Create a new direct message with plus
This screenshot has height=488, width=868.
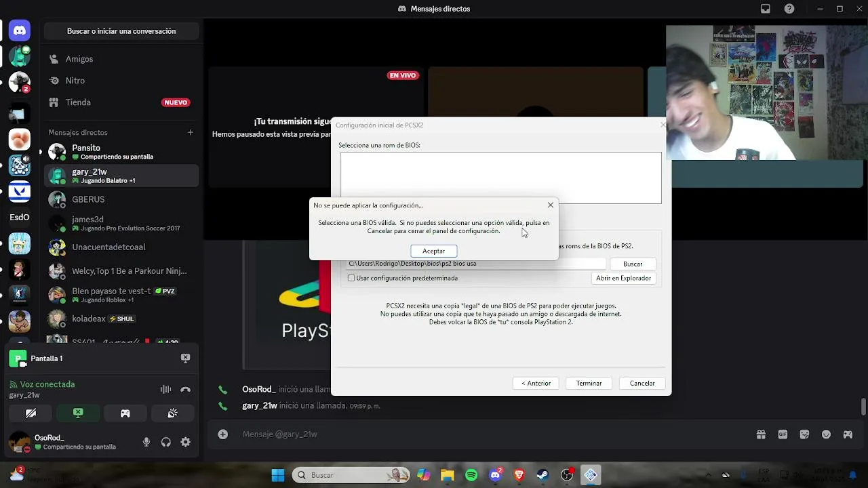(x=191, y=132)
